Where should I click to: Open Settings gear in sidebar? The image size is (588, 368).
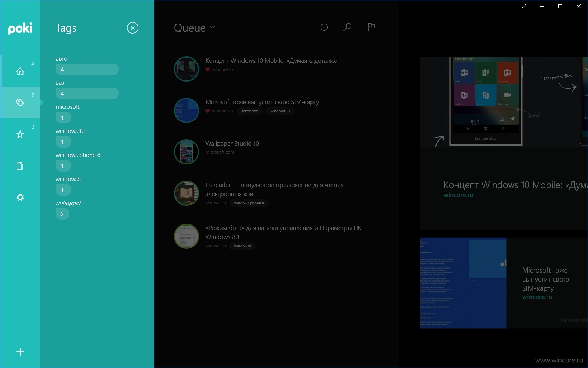click(x=20, y=197)
